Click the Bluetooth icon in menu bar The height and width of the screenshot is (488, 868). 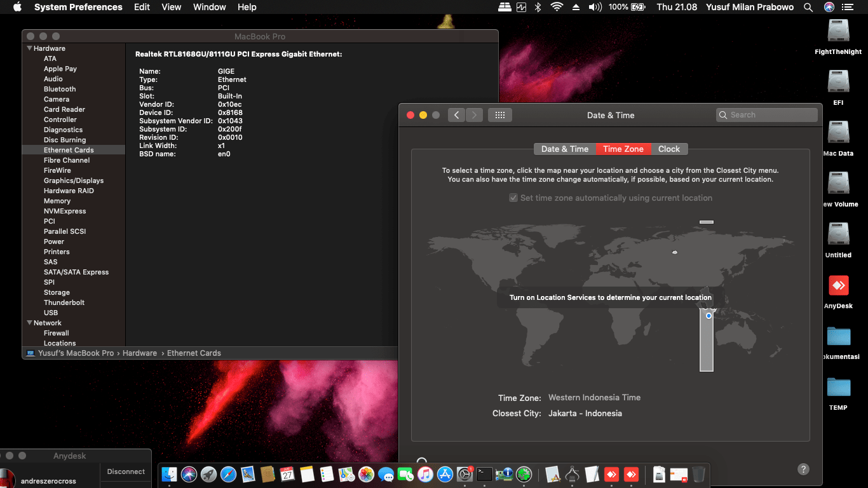point(538,7)
